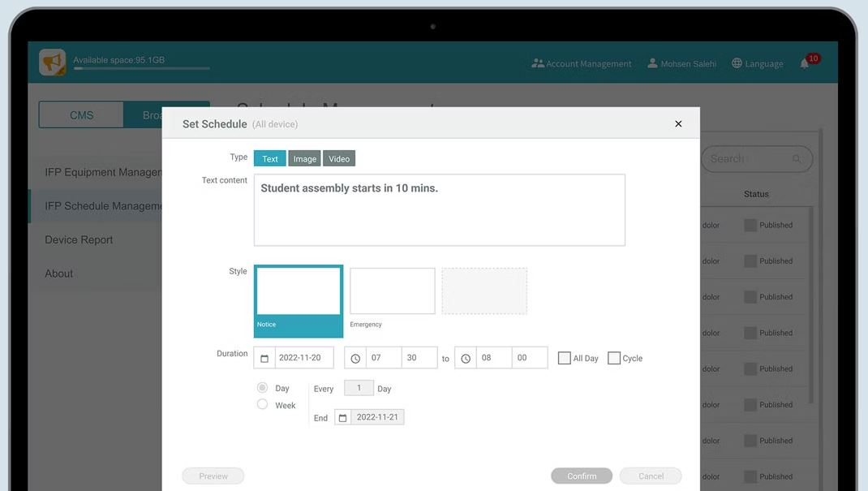The width and height of the screenshot is (868, 491).
Task: Select the Week radio button
Action: 262,404
